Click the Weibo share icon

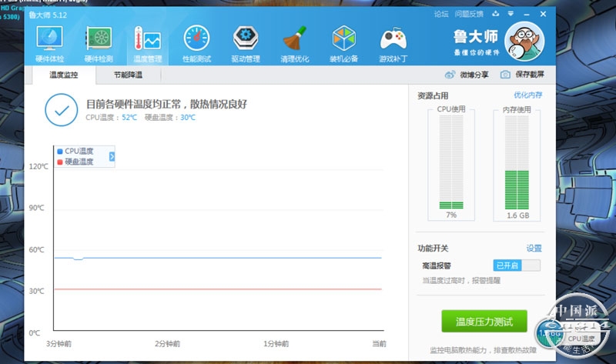point(450,74)
